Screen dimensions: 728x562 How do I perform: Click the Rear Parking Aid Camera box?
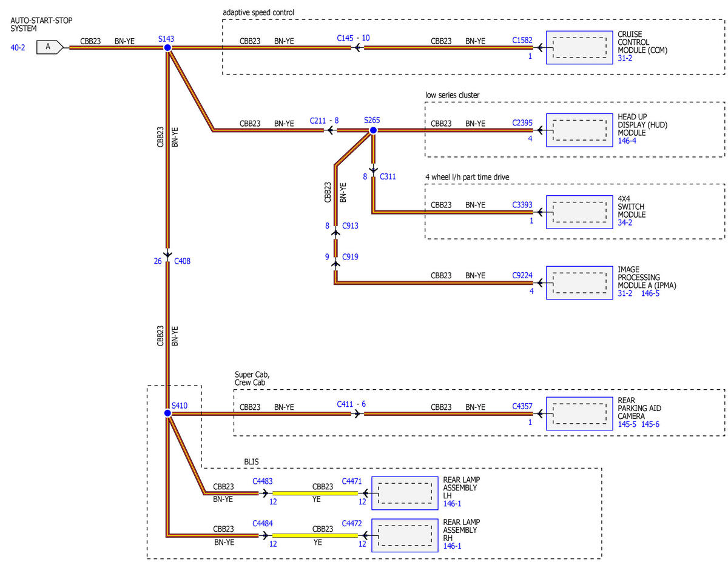[x=579, y=413]
